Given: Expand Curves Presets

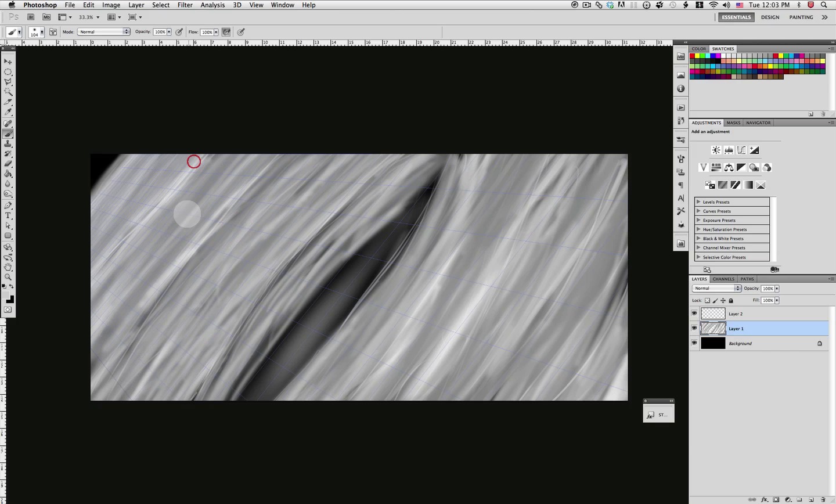Looking at the screenshot, I should pyautogui.click(x=698, y=211).
